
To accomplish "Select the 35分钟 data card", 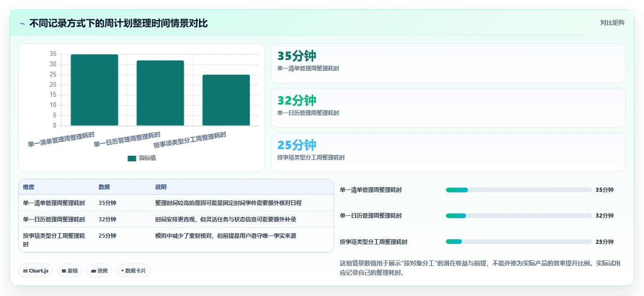I will click(x=448, y=63).
